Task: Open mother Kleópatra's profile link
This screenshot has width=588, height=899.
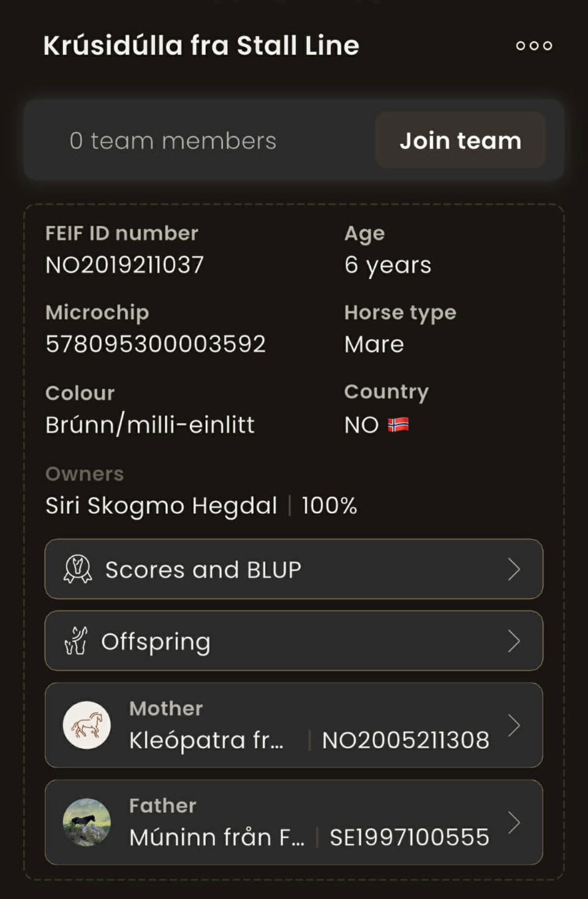Action: pos(206,740)
